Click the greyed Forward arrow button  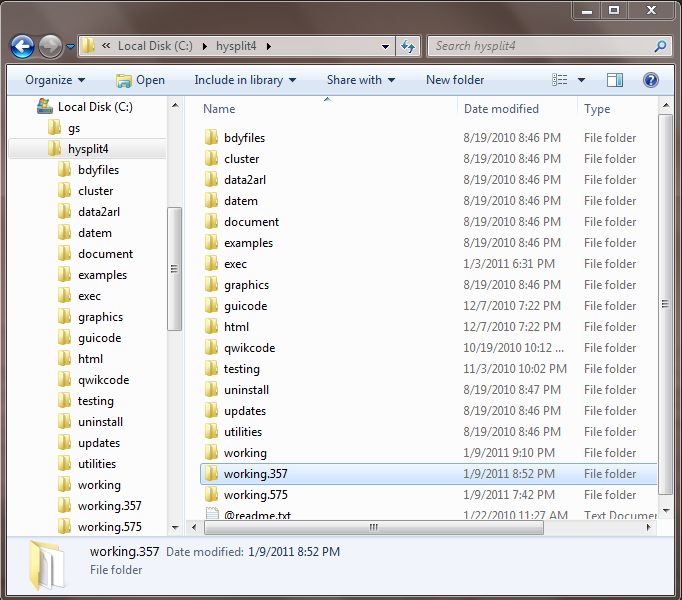pos(50,46)
